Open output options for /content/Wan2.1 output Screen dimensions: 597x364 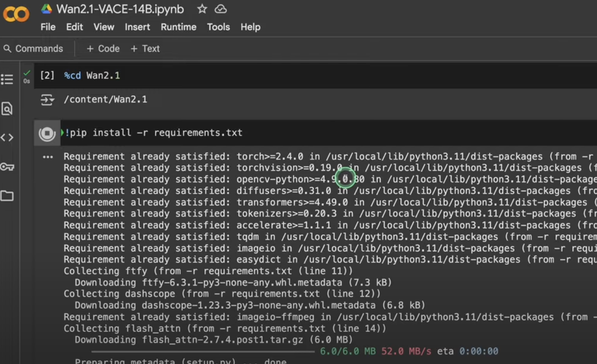click(47, 100)
